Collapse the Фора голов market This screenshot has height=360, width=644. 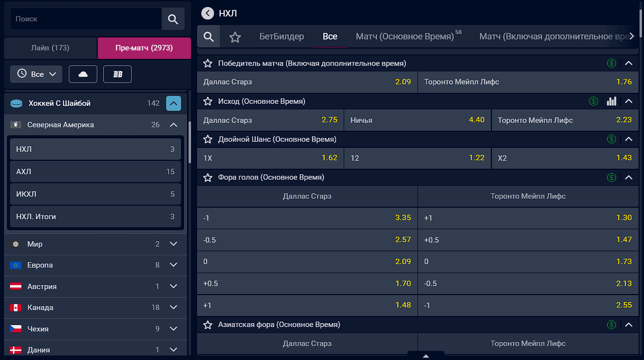click(x=629, y=177)
